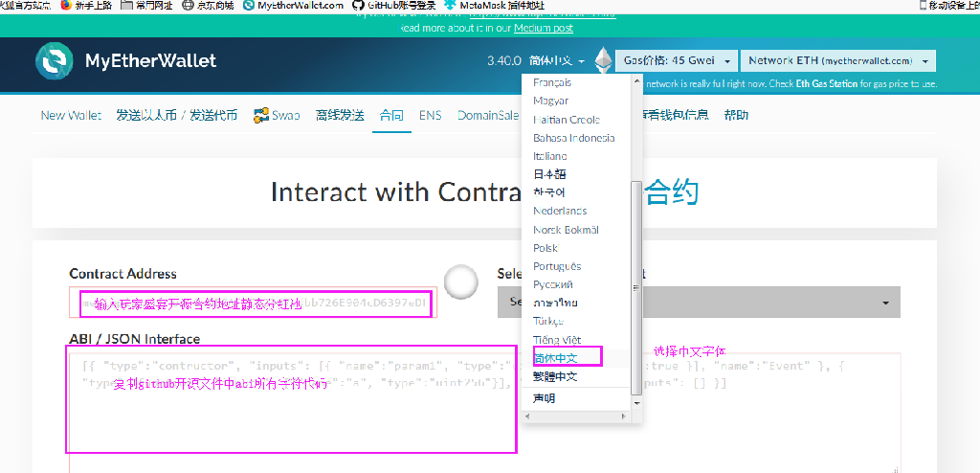
Task: Click 声明 in language list
Action: pos(544,398)
